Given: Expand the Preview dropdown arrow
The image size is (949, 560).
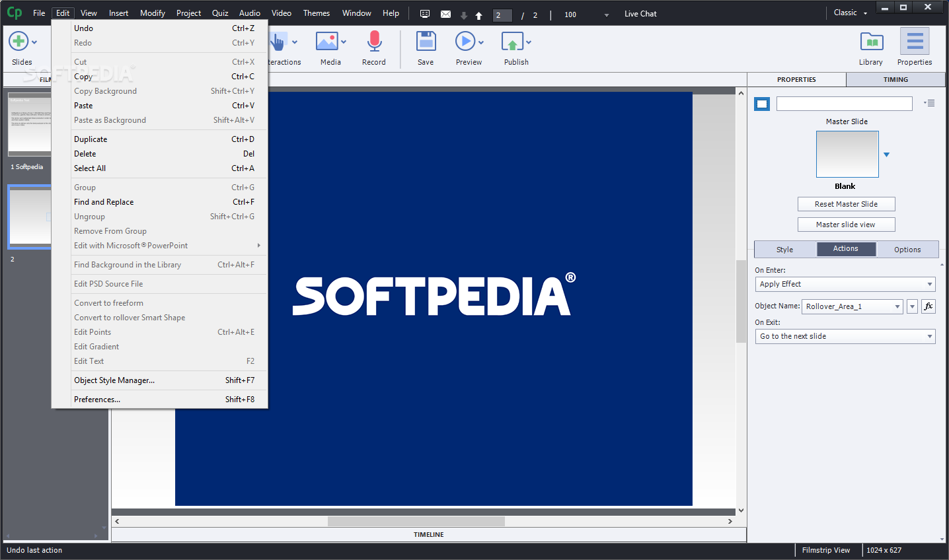Looking at the screenshot, I should 481,42.
